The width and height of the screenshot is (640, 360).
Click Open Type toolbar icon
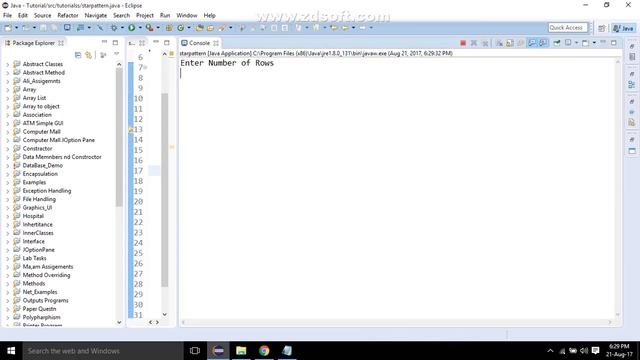coord(200,28)
